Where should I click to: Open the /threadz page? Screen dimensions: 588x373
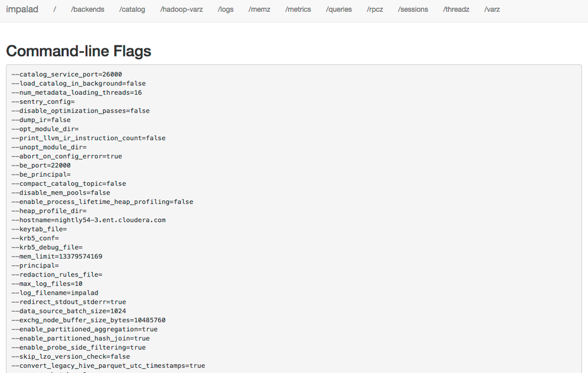click(456, 9)
